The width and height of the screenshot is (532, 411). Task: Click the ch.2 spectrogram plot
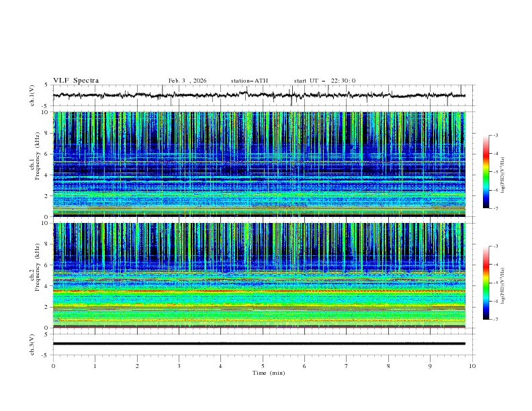coord(259,275)
